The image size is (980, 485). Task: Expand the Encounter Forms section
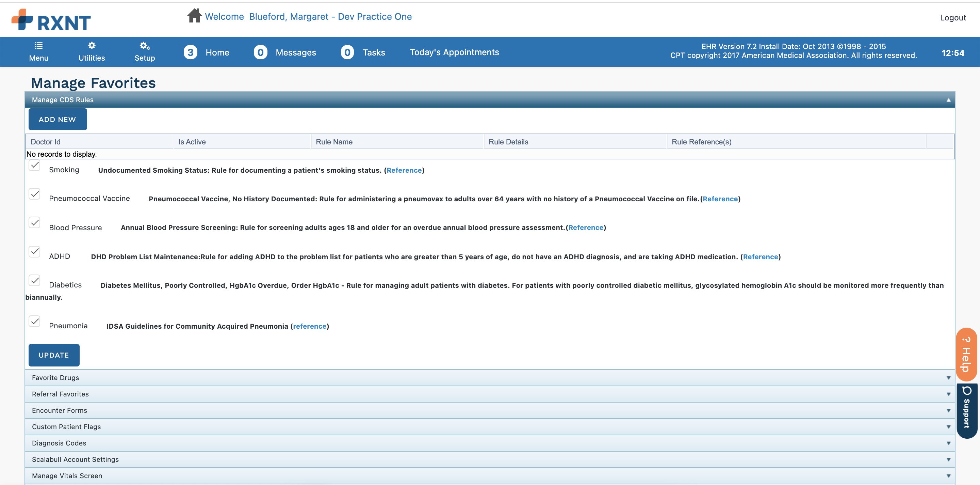point(490,410)
